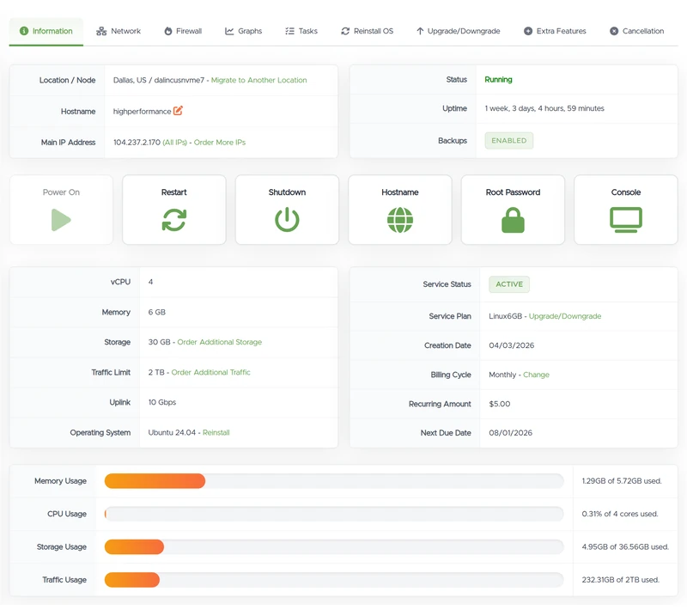
Task: Click uptime value 1 week, 3 days
Action: coord(544,108)
